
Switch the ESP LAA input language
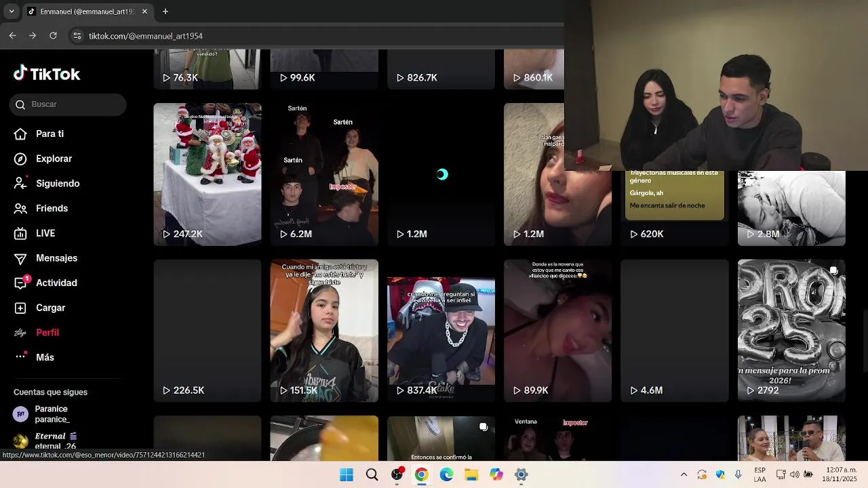760,474
